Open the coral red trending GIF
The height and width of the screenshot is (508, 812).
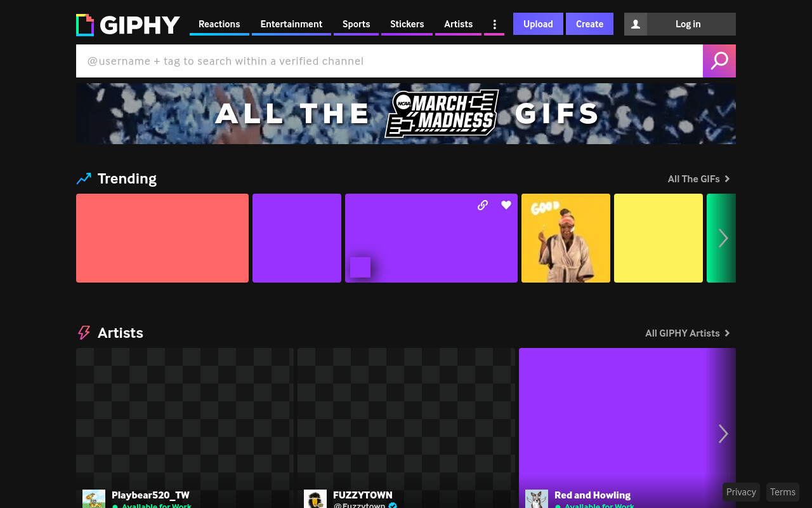pyautogui.click(x=162, y=238)
